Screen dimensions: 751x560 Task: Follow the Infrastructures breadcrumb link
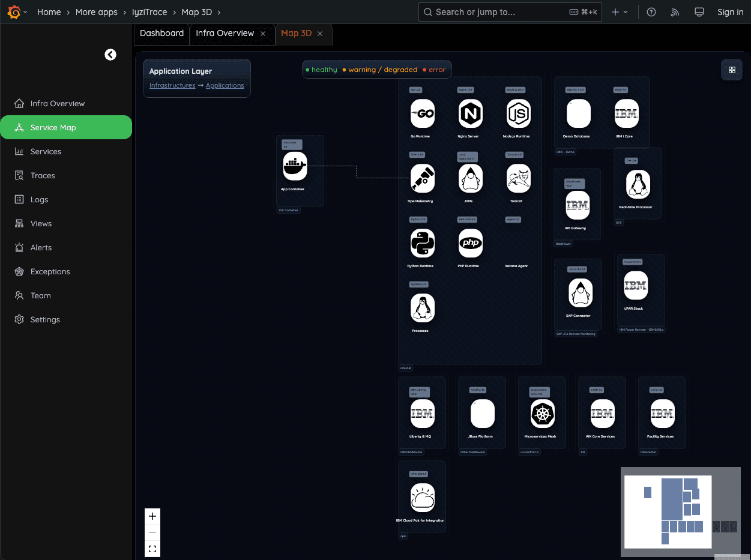pos(172,86)
